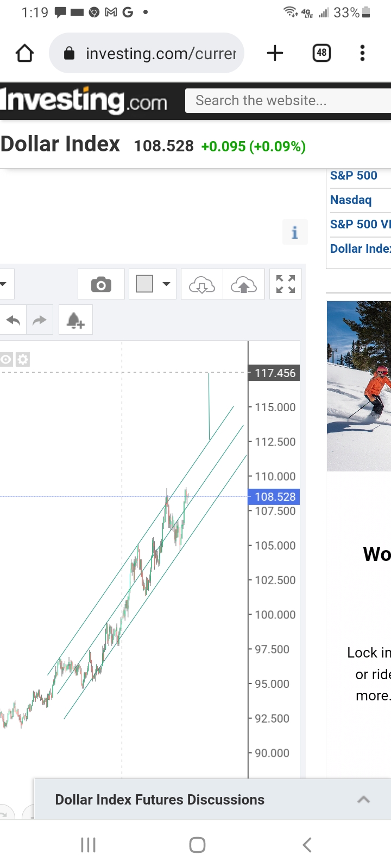Open the chart layout square dropdown

153,284
